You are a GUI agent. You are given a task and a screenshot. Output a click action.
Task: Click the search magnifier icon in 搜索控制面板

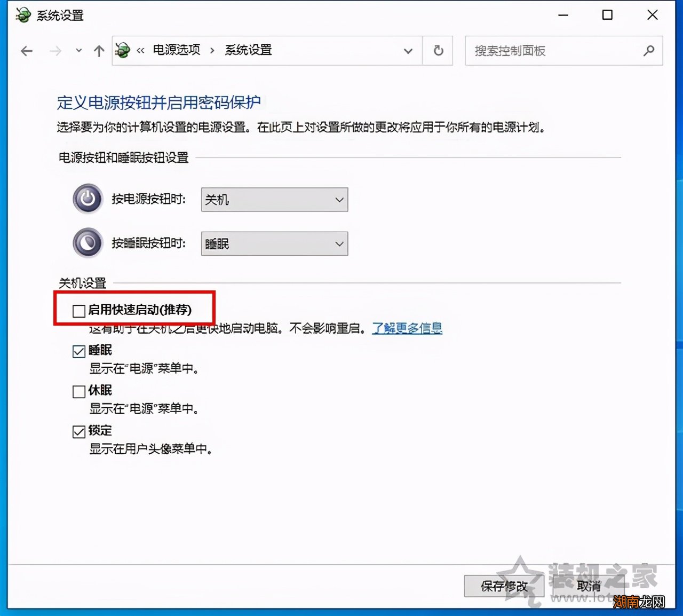(x=649, y=51)
